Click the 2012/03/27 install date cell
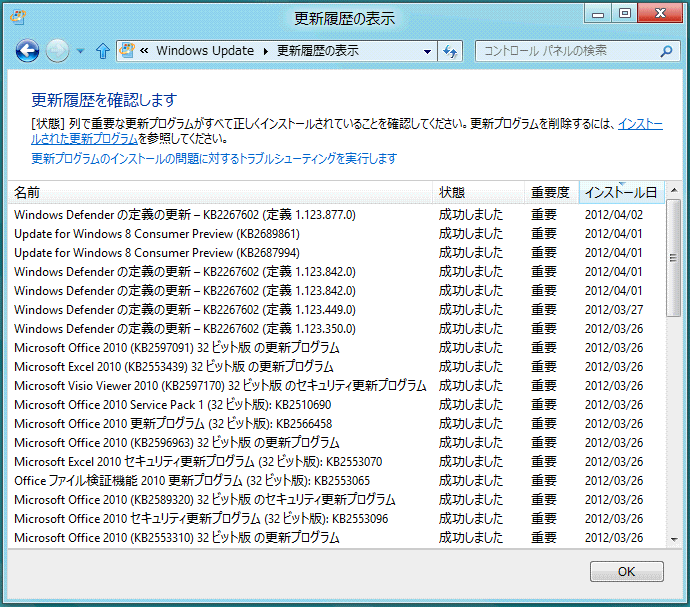This screenshot has height=607, width=690. tap(614, 310)
